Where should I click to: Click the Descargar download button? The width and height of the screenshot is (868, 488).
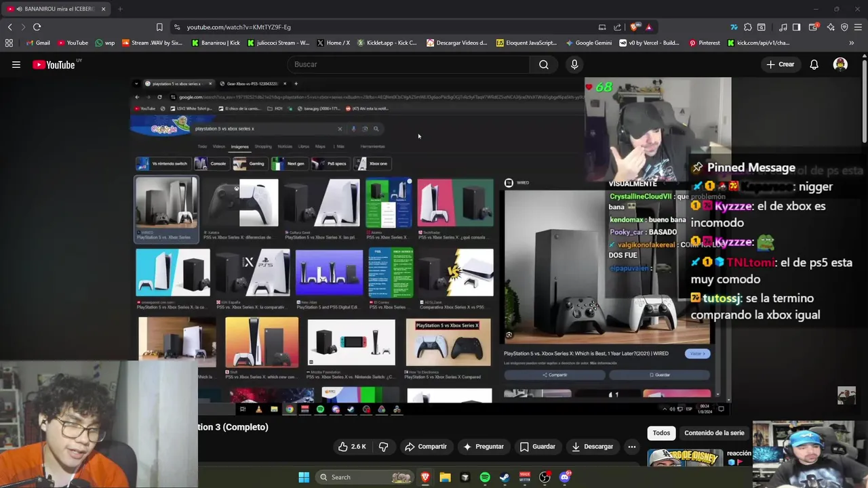click(x=593, y=447)
